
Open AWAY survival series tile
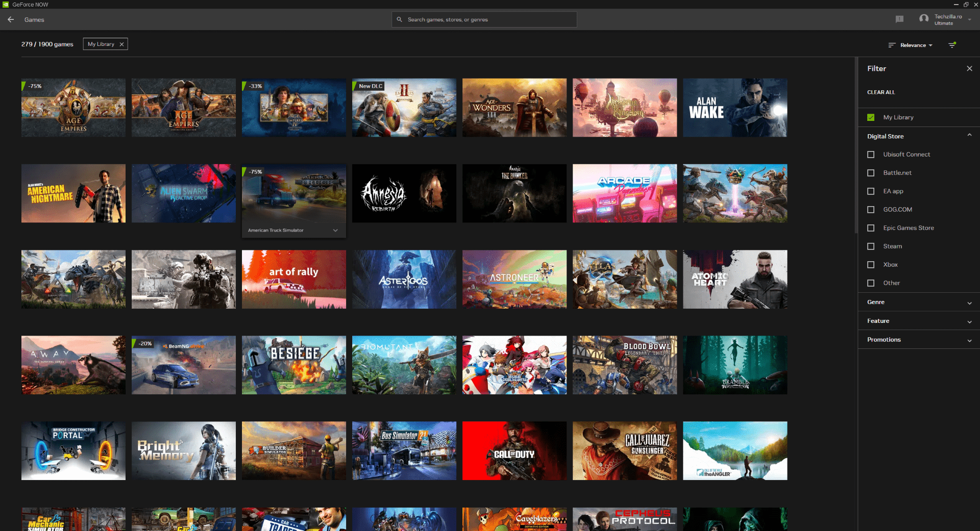pyautogui.click(x=73, y=365)
